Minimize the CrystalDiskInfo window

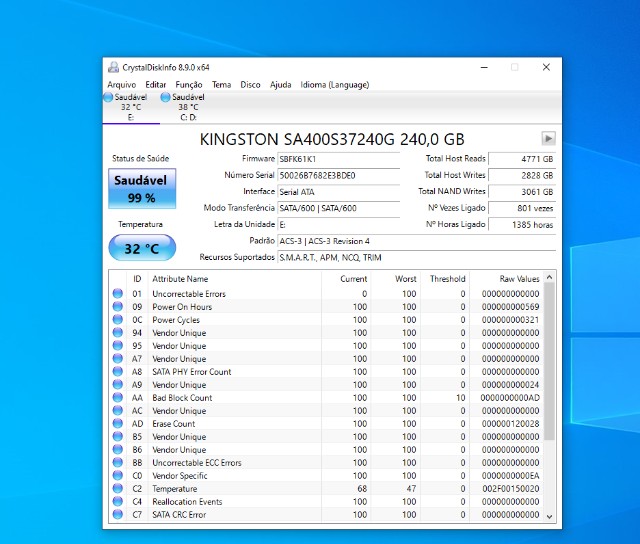coord(484,67)
